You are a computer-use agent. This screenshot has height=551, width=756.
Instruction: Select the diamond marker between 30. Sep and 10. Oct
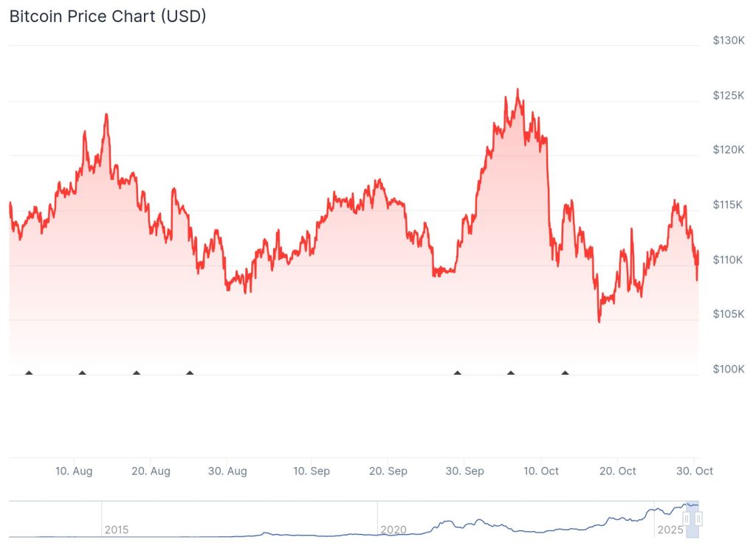point(511,373)
